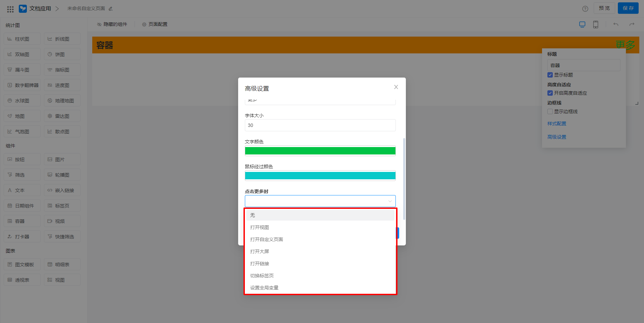The image size is (644, 323).
Task: Disable the 开启高度自适应 checkbox
Action: [550, 93]
